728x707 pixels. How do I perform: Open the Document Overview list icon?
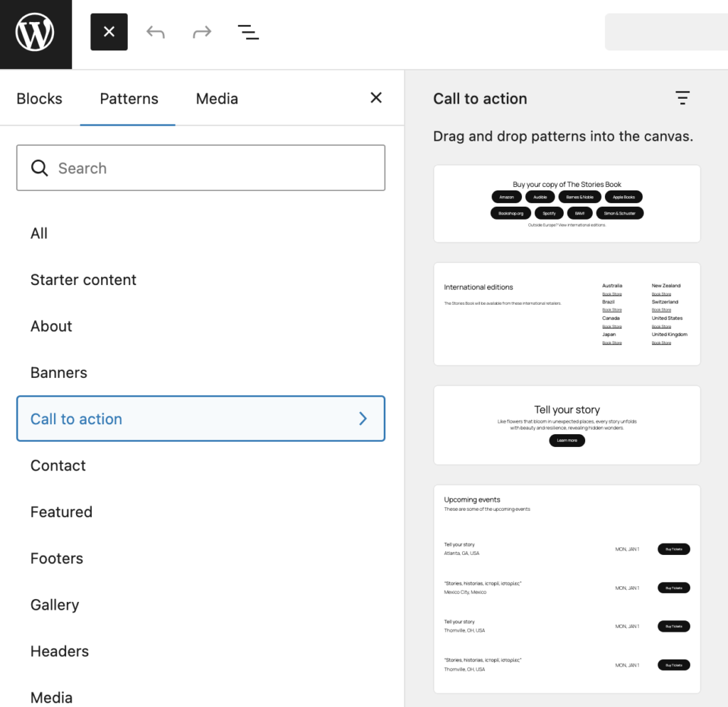pyautogui.click(x=248, y=32)
